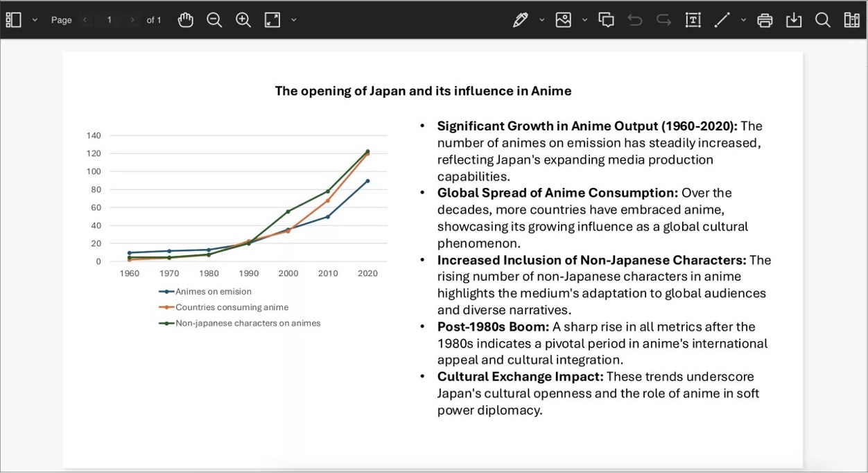Insert an image stamp annotation

point(565,19)
